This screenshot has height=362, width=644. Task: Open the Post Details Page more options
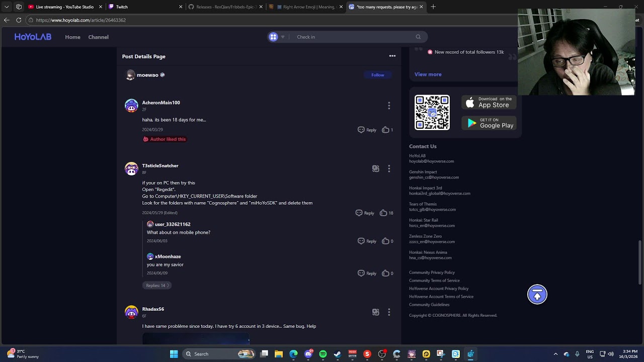(392, 56)
